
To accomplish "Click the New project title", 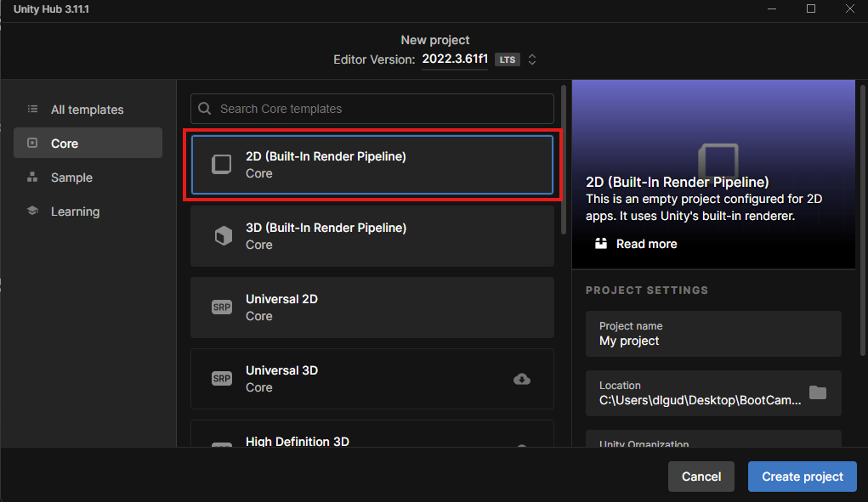I will pyautogui.click(x=435, y=40).
